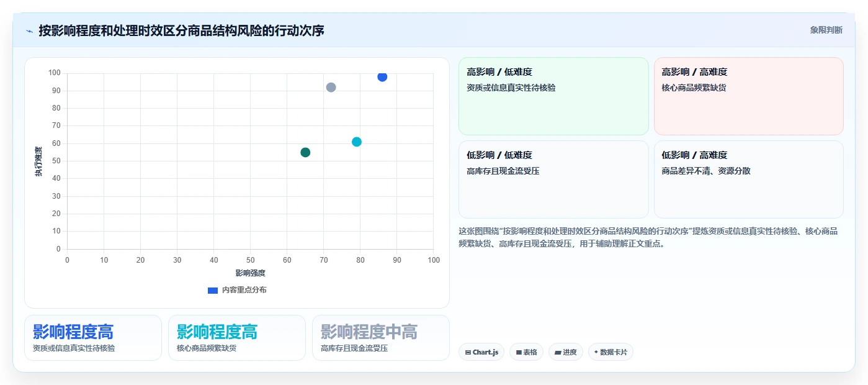868x385 pixels.
Task: Click the 数据卡片 tag chip
Action: [x=611, y=352]
